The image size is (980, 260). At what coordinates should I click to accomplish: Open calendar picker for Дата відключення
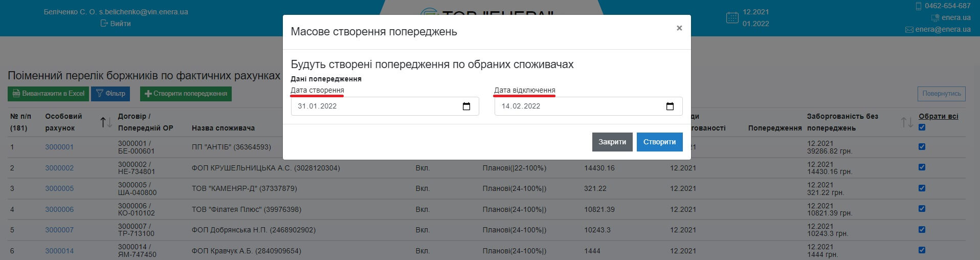click(670, 106)
